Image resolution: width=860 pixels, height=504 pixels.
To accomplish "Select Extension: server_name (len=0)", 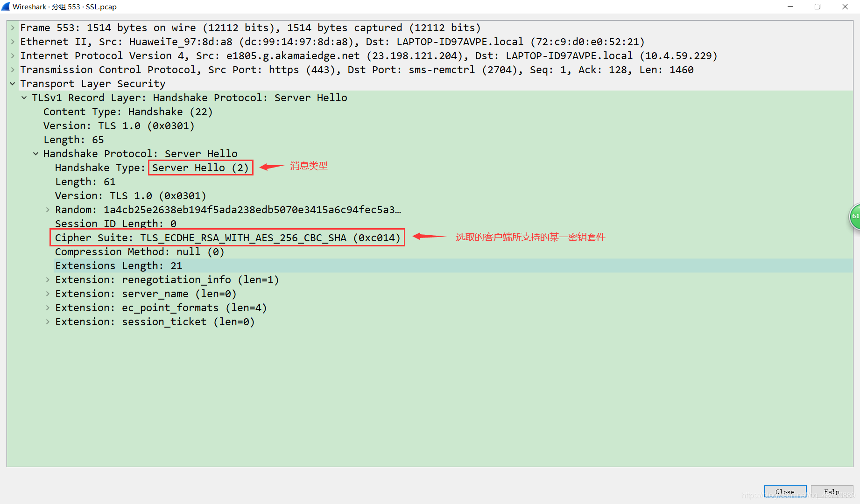I will click(146, 294).
